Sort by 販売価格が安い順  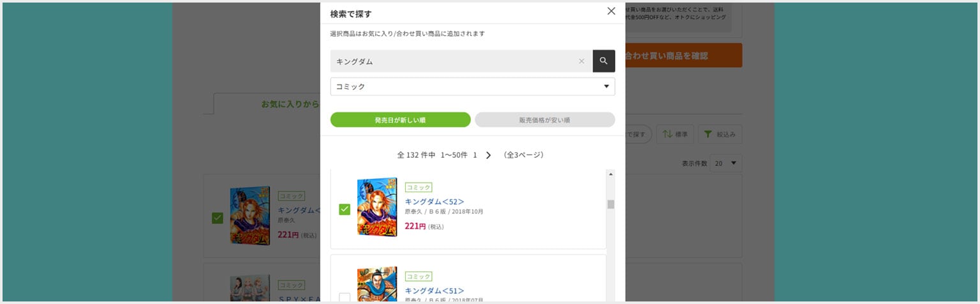pos(544,120)
